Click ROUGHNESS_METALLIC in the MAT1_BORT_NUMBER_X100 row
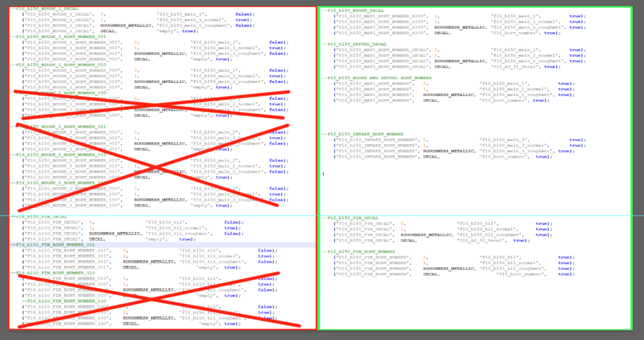Viewport: 644px width, 340px height. [460, 27]
